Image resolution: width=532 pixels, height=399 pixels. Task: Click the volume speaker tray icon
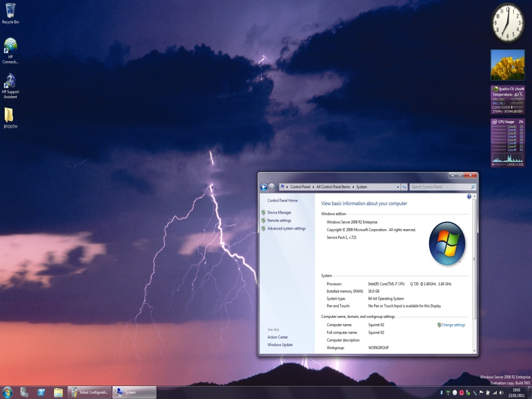click(501, 393)
